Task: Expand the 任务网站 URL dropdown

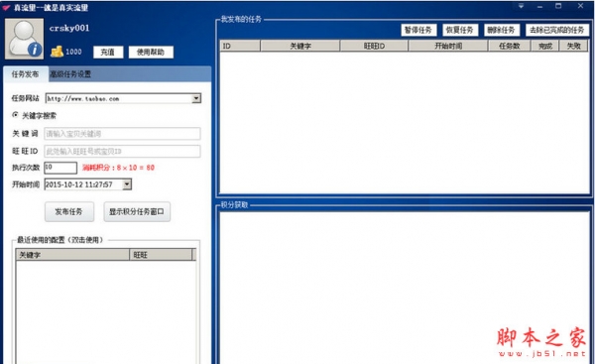Action: 195,98
